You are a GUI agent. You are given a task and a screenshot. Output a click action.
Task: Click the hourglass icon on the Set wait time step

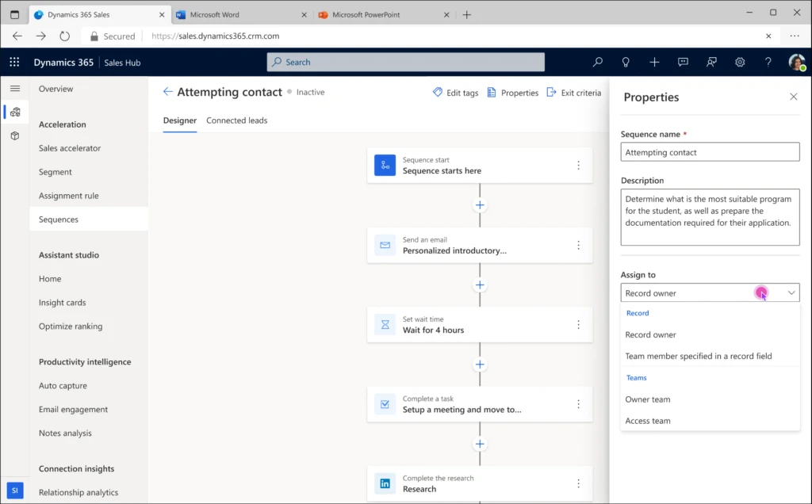pos(385,325)
